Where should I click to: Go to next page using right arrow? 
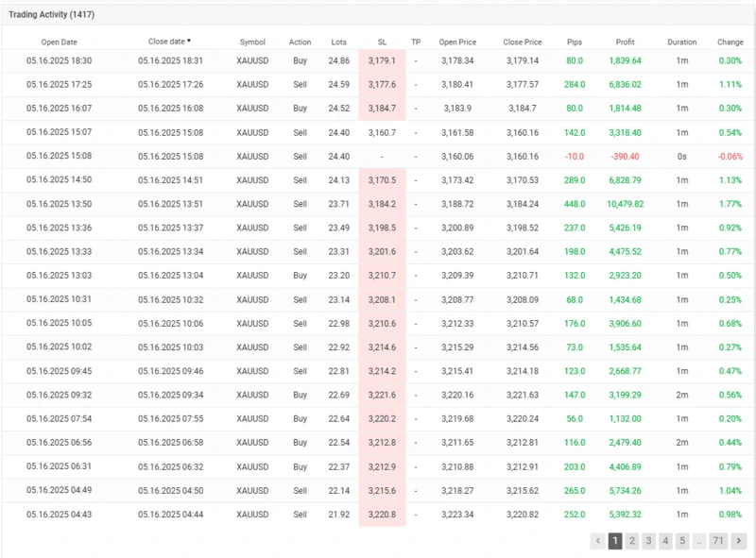point(739,541)
